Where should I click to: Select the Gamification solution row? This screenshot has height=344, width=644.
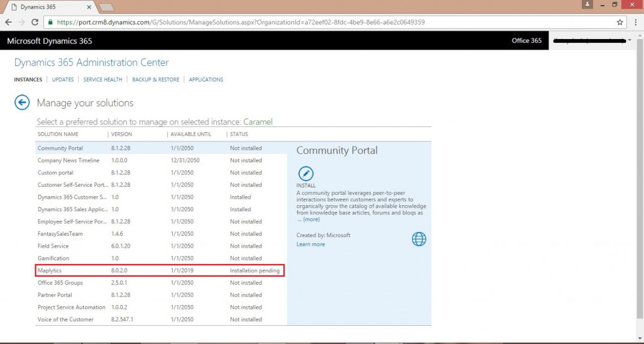click(161, 258)
